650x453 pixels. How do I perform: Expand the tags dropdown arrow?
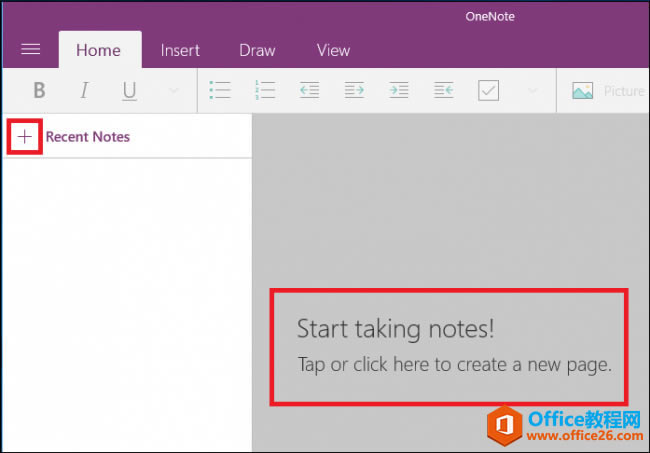click(533, 90)
